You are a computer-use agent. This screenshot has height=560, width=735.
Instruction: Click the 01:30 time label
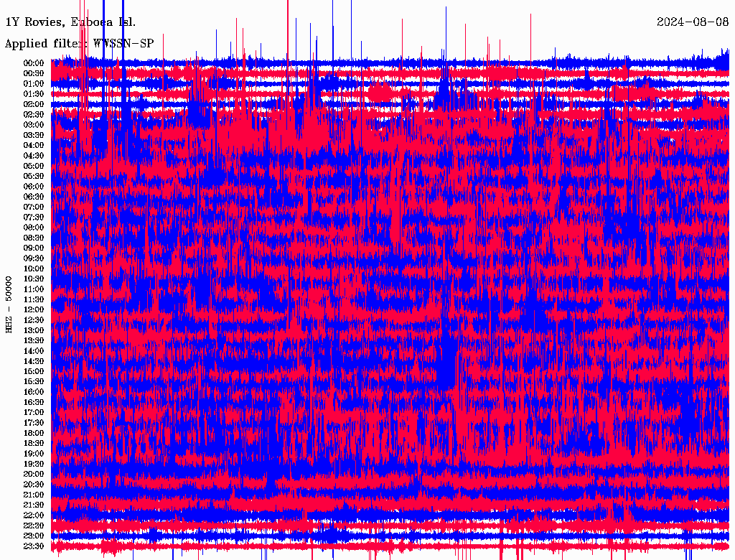[34, 94]
